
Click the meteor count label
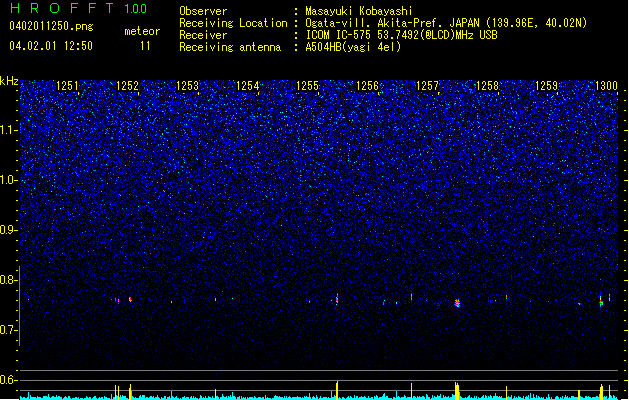tap(142, 31)
